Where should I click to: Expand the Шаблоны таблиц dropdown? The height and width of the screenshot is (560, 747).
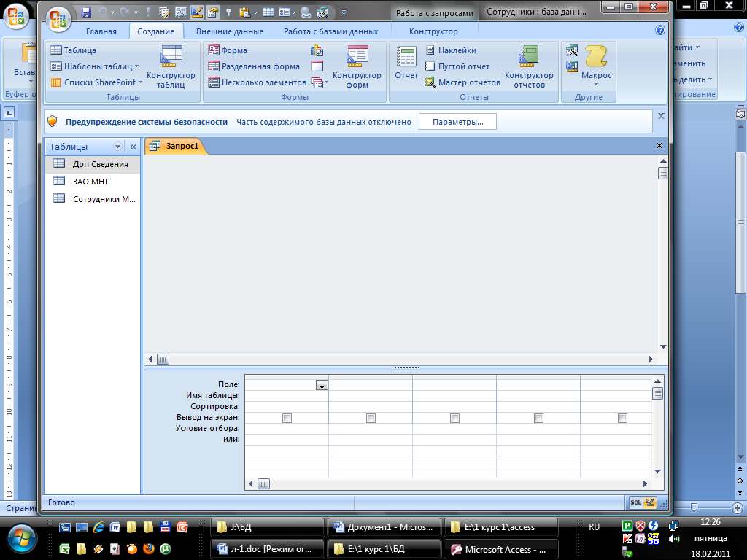pos(136,66)
